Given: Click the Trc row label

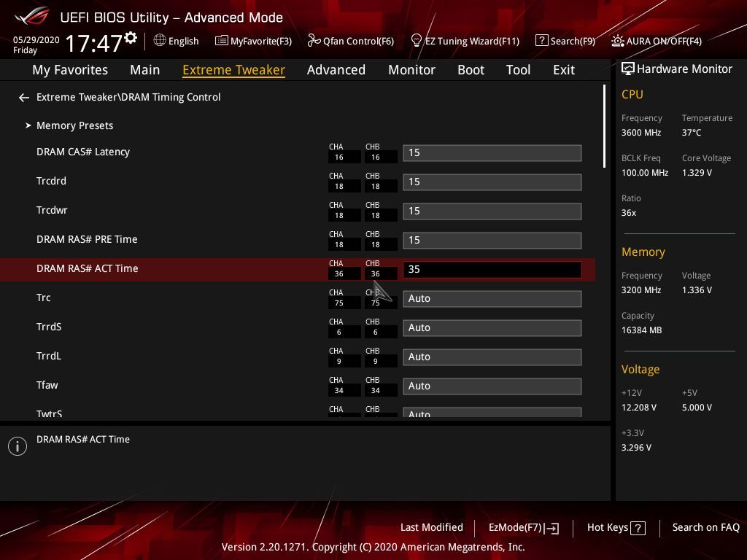Looking at the screenshot, I should point(43,297).
